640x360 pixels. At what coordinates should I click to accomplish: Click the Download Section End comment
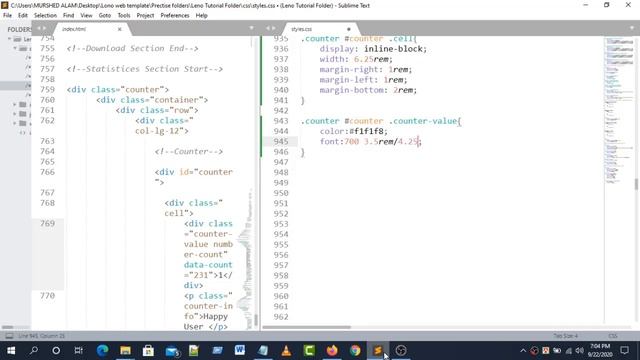[132, 48]
